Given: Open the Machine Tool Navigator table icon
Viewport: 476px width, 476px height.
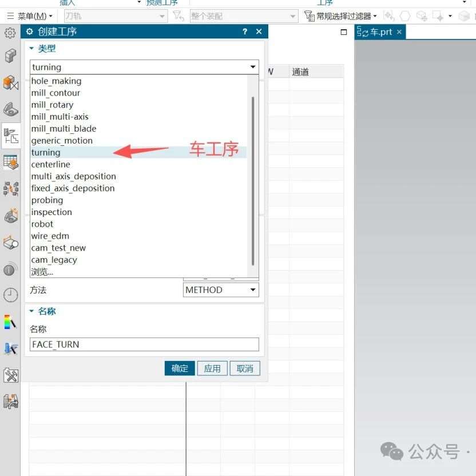Looking at the screenshot, I should [11, 162].
